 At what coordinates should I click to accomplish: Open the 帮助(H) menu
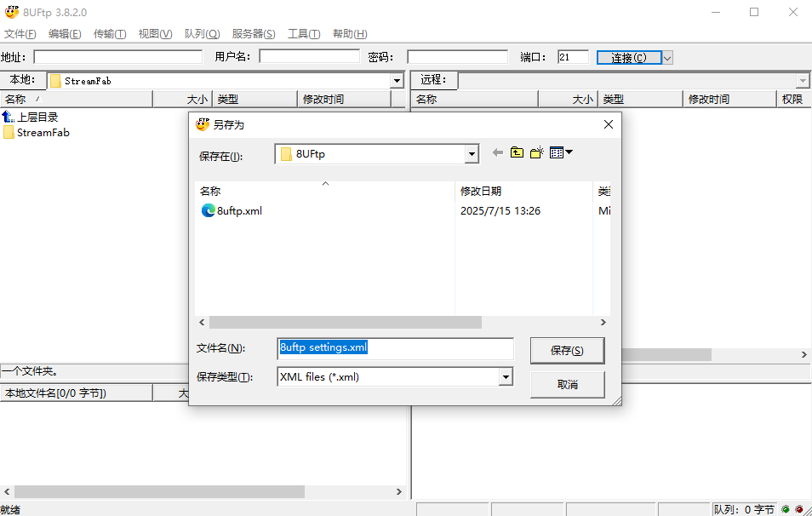(x=350, y=34)
